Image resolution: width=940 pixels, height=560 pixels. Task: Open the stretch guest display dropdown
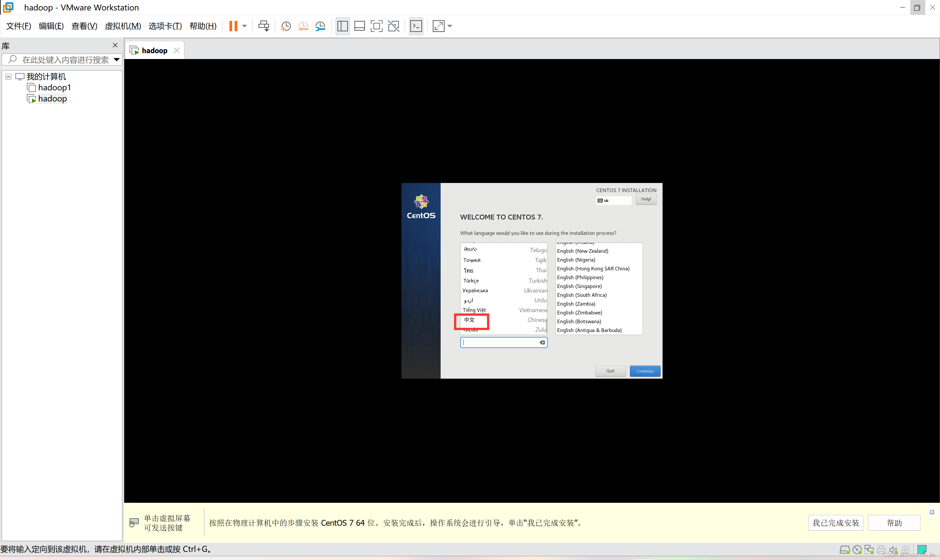coord(450,26)
